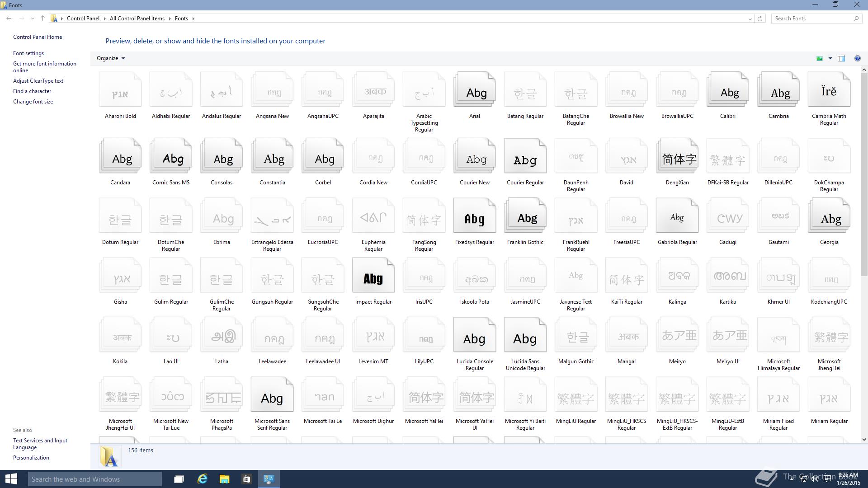Select the Cambria Math Regular font icon
This screenshot has width=868, height=488.
coord(829,89)
